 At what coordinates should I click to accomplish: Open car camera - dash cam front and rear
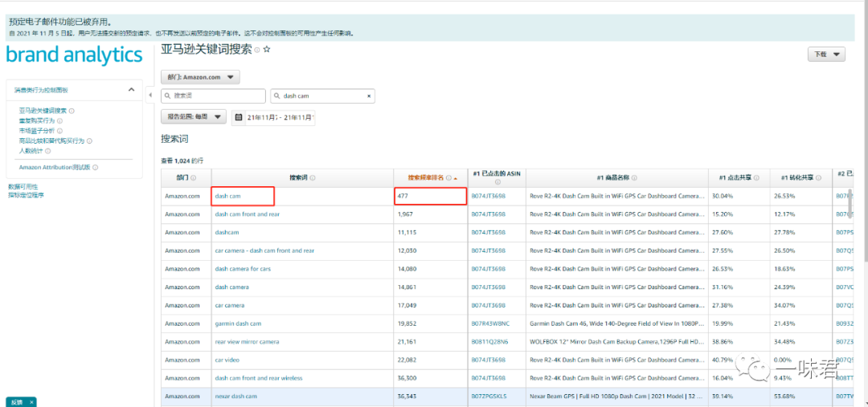coord(264,250)
